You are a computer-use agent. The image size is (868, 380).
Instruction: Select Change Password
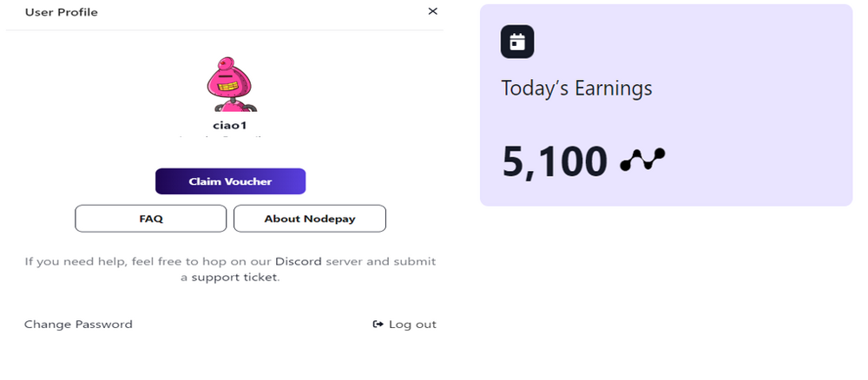(78, 324)
